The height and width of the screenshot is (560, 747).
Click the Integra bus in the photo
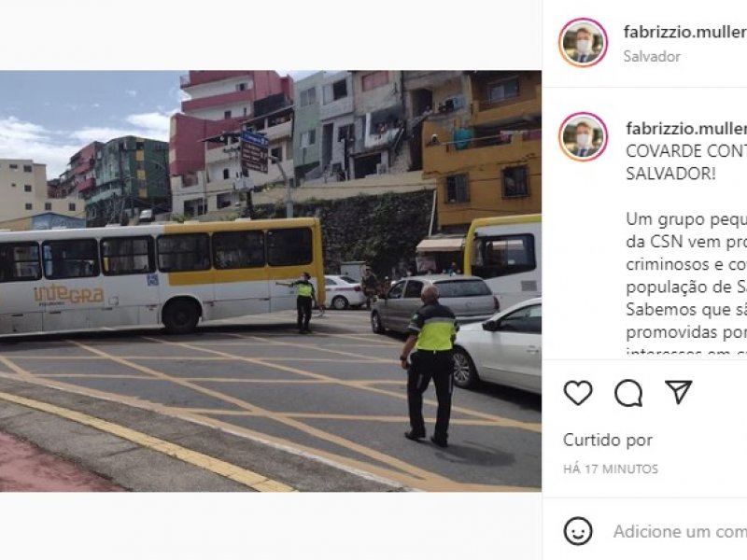[161, 277]
